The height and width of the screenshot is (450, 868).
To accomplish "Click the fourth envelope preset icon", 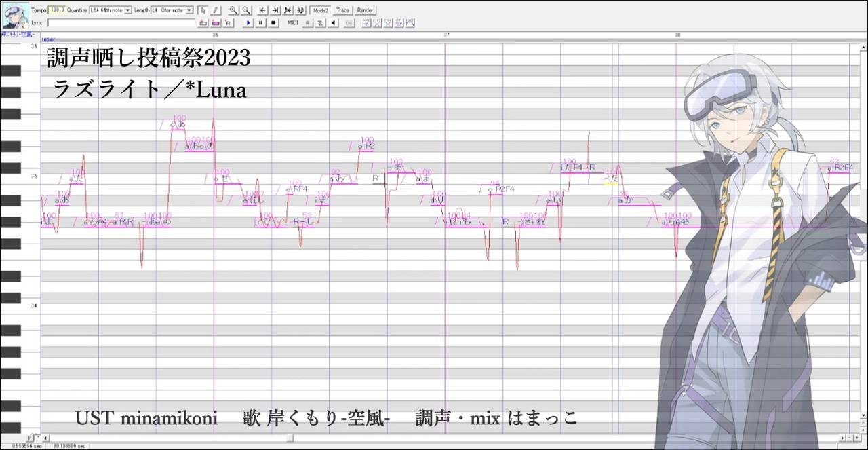I will point(399,23).
